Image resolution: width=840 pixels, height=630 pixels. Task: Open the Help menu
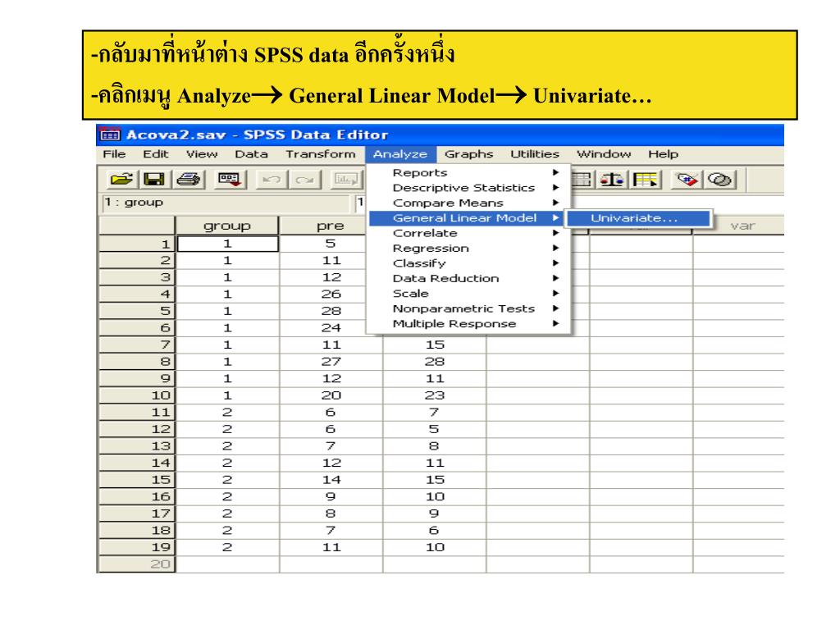[663, 154]
